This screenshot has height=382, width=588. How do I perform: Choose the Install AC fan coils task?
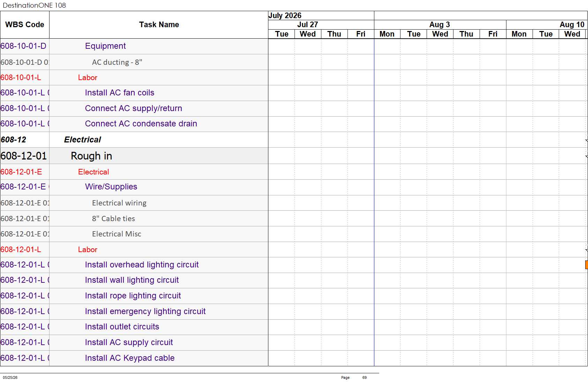coord(120,93)
